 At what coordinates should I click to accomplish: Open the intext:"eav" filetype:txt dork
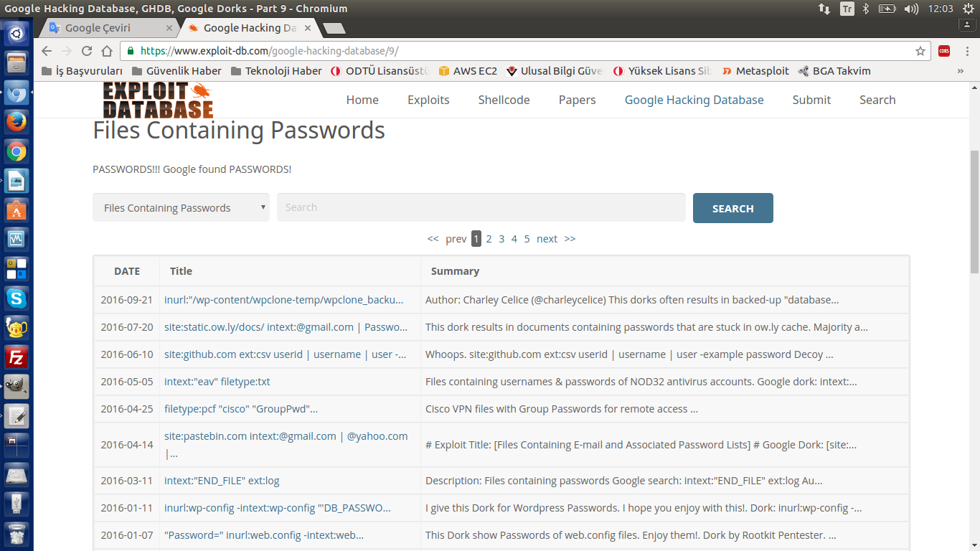[x=217, y=382]
